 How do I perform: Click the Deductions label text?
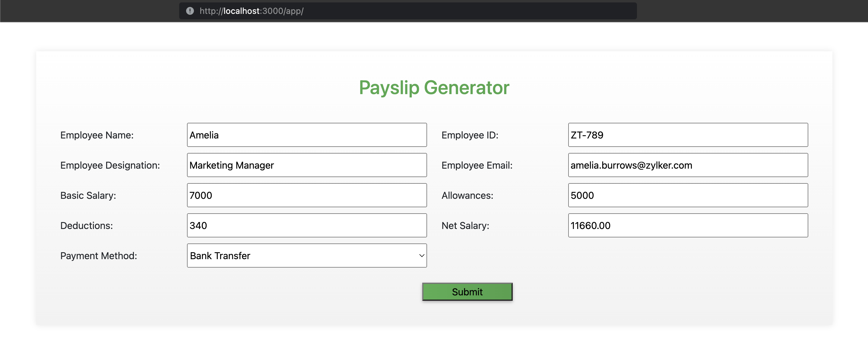87,226
